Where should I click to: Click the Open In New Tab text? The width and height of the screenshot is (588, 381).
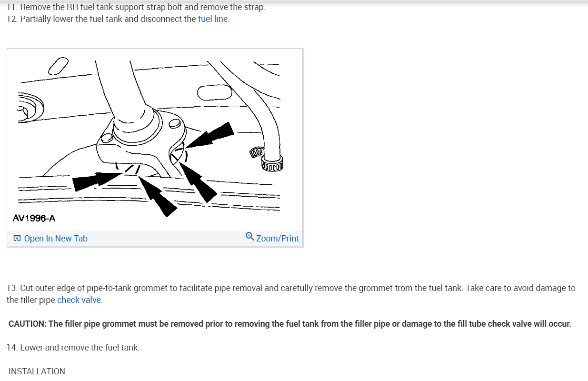(x=56, y=238)
